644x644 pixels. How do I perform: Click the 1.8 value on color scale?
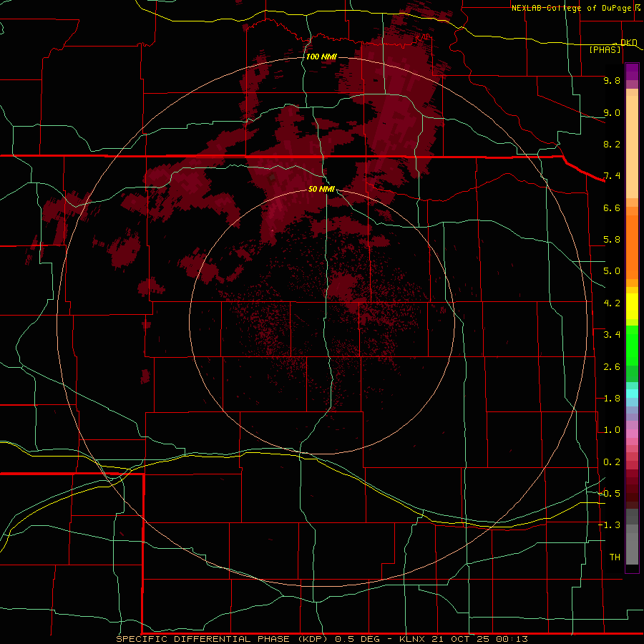612,399
